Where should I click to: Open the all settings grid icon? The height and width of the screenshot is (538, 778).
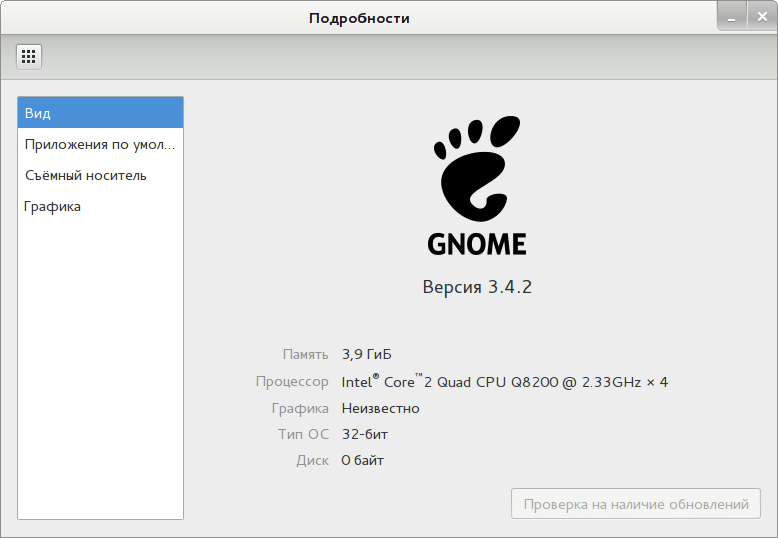click(29, 57)
